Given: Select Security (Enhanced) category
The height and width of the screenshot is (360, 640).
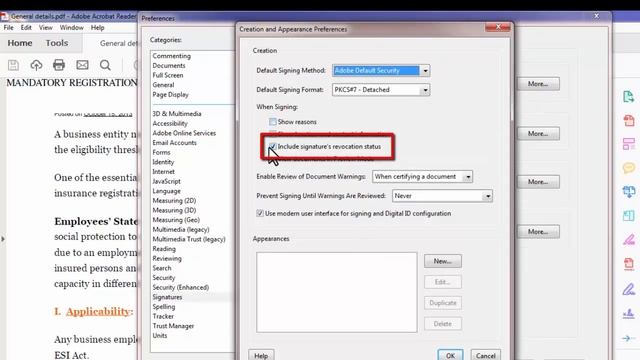Looking at the screenshot, I should click(180, 287).
